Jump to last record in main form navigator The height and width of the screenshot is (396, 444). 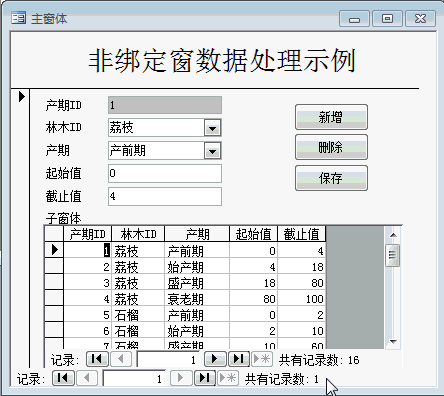pyautogui.click(x=205, y=378)
